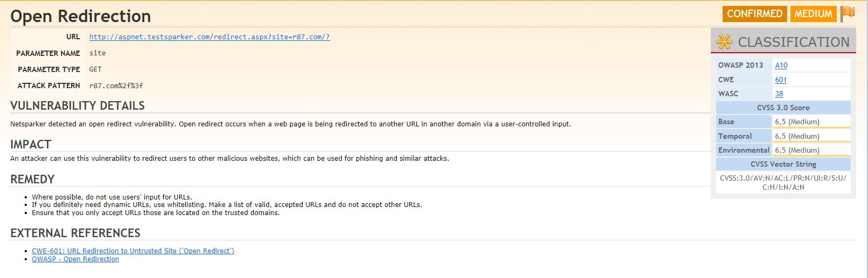Image resolution: width=868 pixels, height=278 pixels.
Task: Click the MEDIUM severity badge
Action: (813, 14)
